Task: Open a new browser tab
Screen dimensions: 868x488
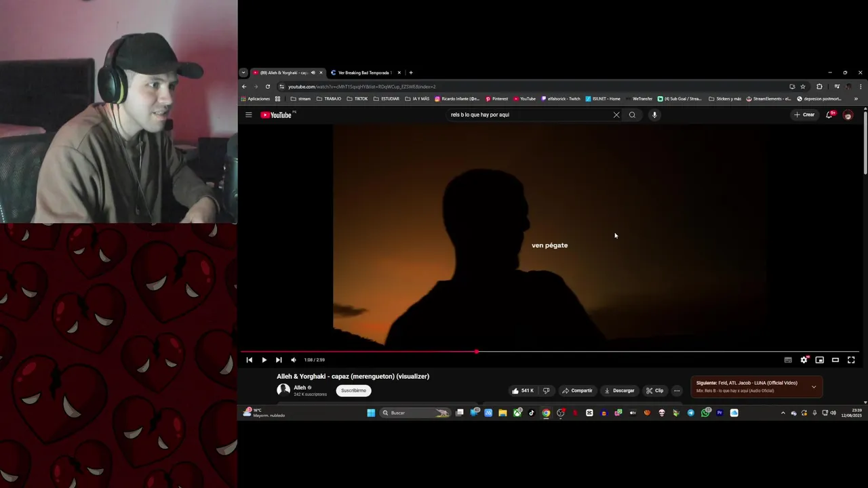Action: point(411,73)
